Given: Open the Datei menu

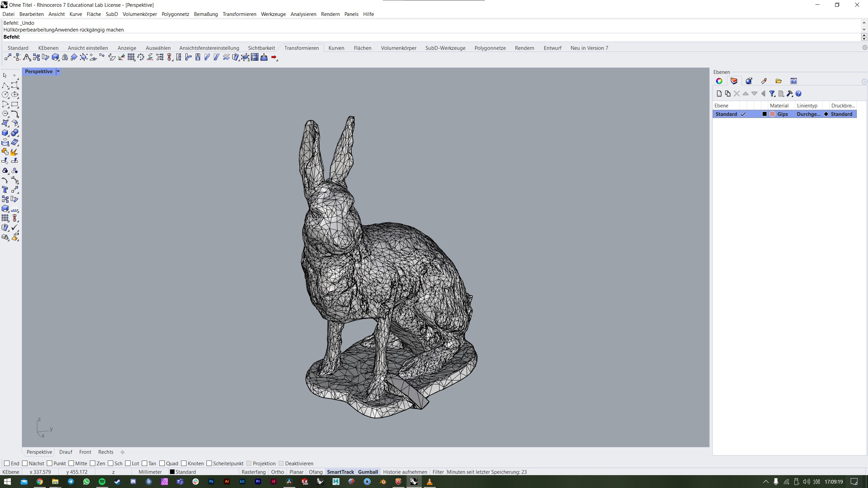Looking at the screenshot, I should point(8,14).
